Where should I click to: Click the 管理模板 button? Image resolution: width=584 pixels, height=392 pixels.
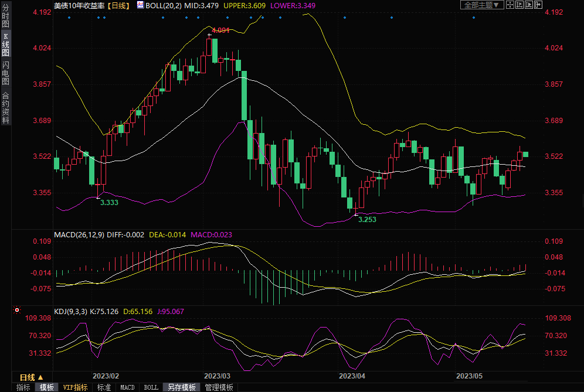coord(219,387)
